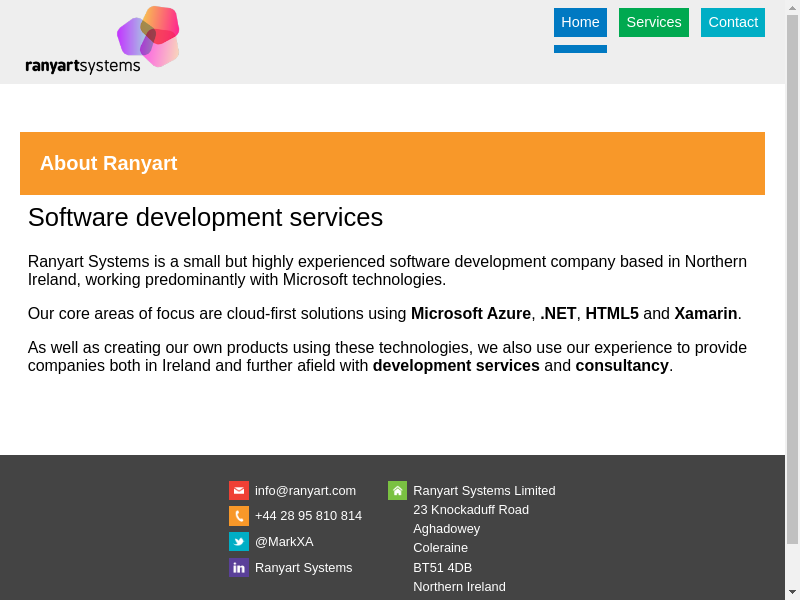Click the scrollbar up arrow
Viewport: 800px width, 600px height.
[792, 7]
